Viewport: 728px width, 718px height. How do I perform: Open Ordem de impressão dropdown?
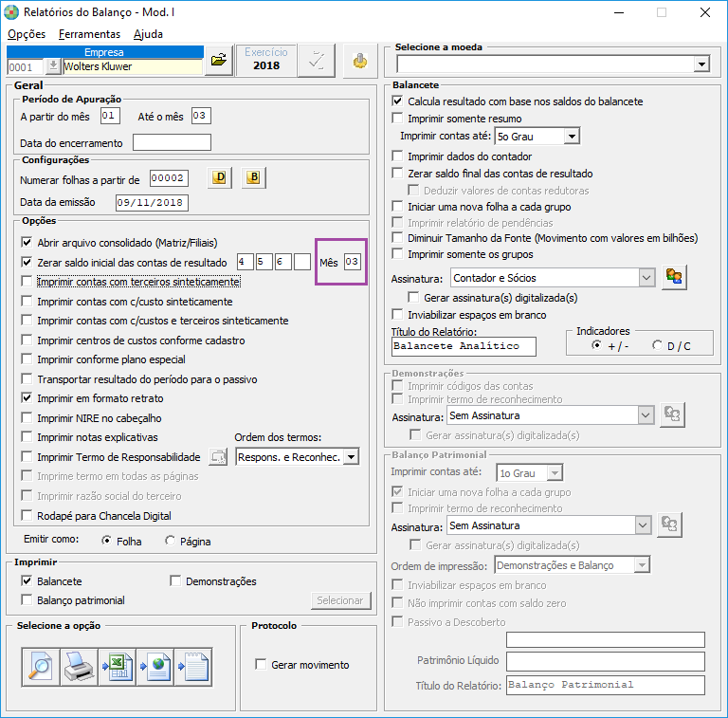tap(642, 565)
